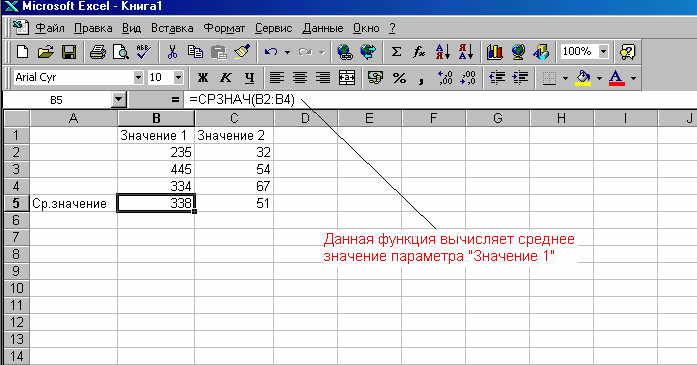Screen dimensions: 697x365
Task: Align text right button
Action: pos(323,78)
